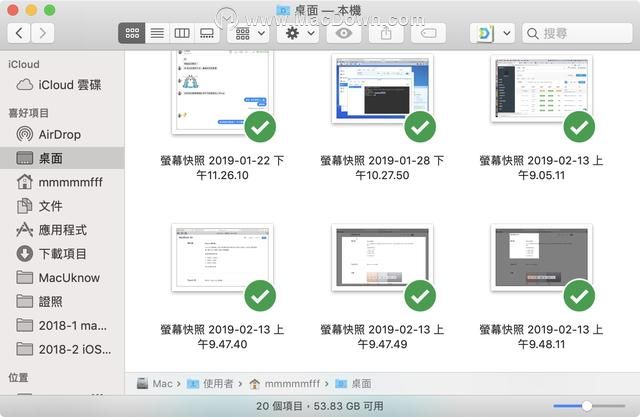Open the MacUknow folder in sidebar
640x417 pixels.
62,277
